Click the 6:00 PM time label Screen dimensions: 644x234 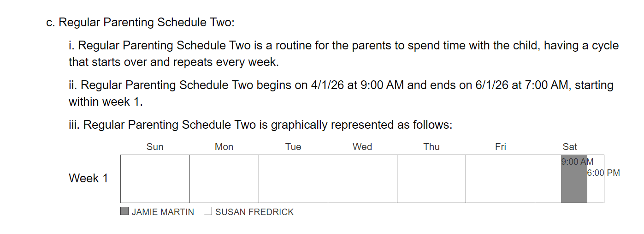click(603, 173)
